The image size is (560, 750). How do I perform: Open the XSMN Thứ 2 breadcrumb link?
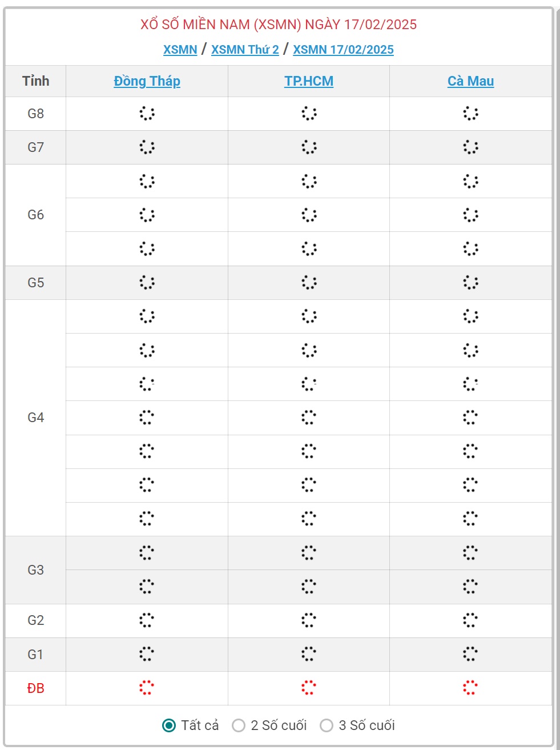(x=245, y=50)
